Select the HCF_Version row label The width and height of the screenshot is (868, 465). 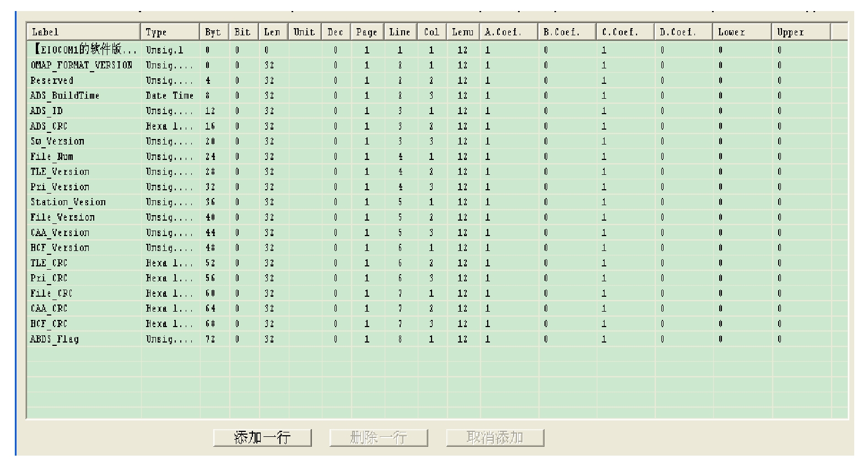60,248
